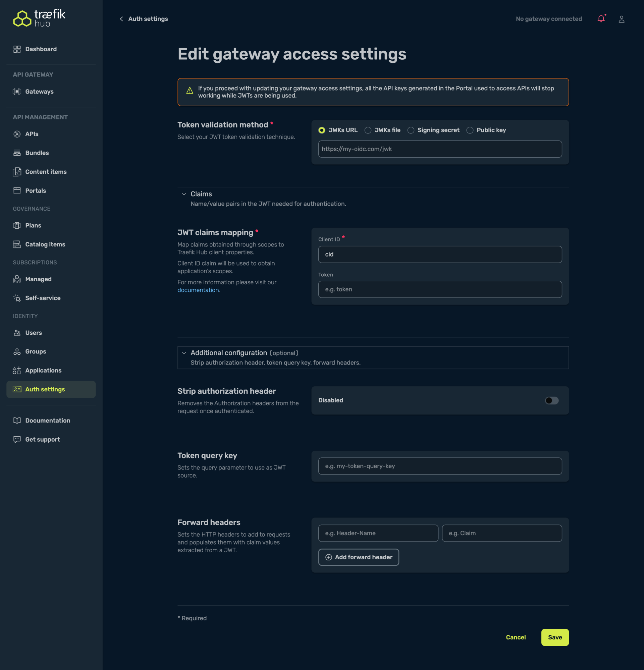
Task: Click the Users people icon
Action: tap(17, 333)
